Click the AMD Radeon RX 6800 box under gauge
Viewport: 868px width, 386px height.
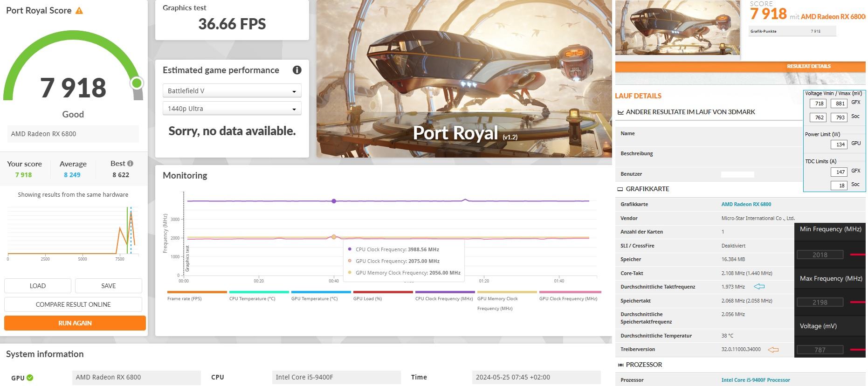coord(73,134)
